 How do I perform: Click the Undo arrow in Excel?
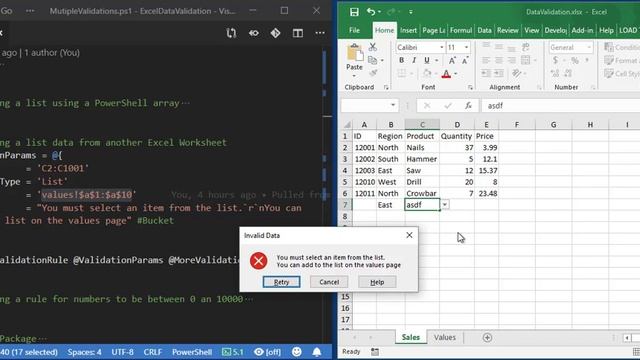coord(371,12)
